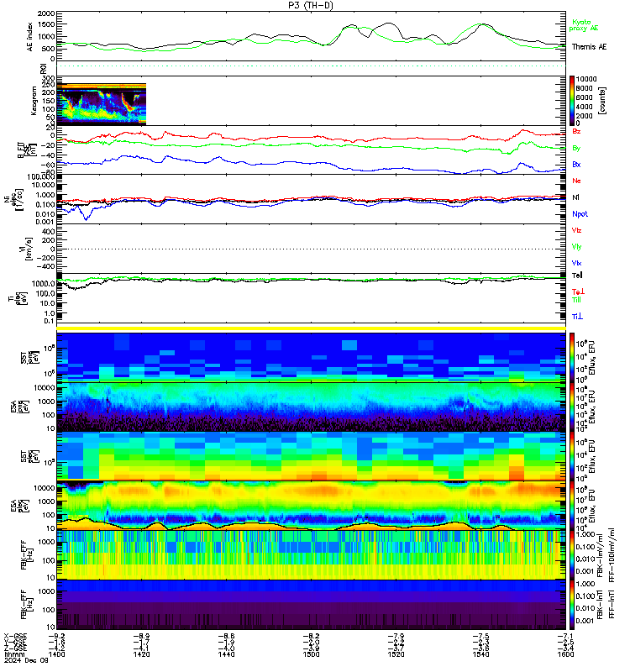630x672 pixels.
Task: Click the X-GSE value "-7.1"
Action: click(x=565, y=636)
